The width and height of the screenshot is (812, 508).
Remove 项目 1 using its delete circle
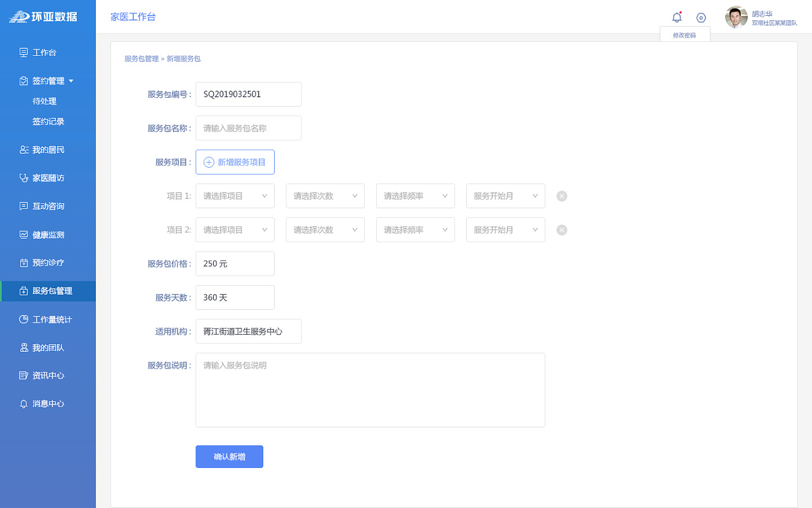coord(561,196)
